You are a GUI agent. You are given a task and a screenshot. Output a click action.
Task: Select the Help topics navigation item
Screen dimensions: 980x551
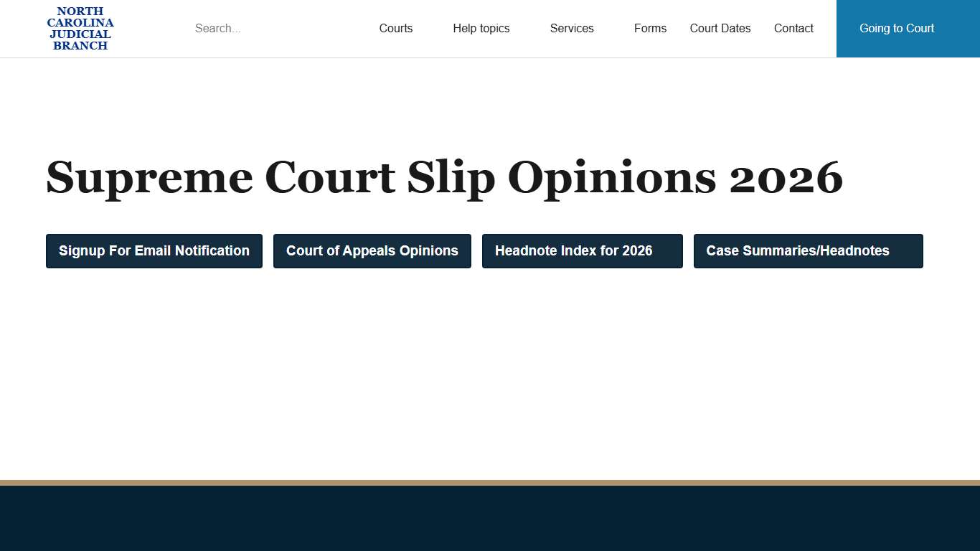pyautogui.click(x=481, y=29)
